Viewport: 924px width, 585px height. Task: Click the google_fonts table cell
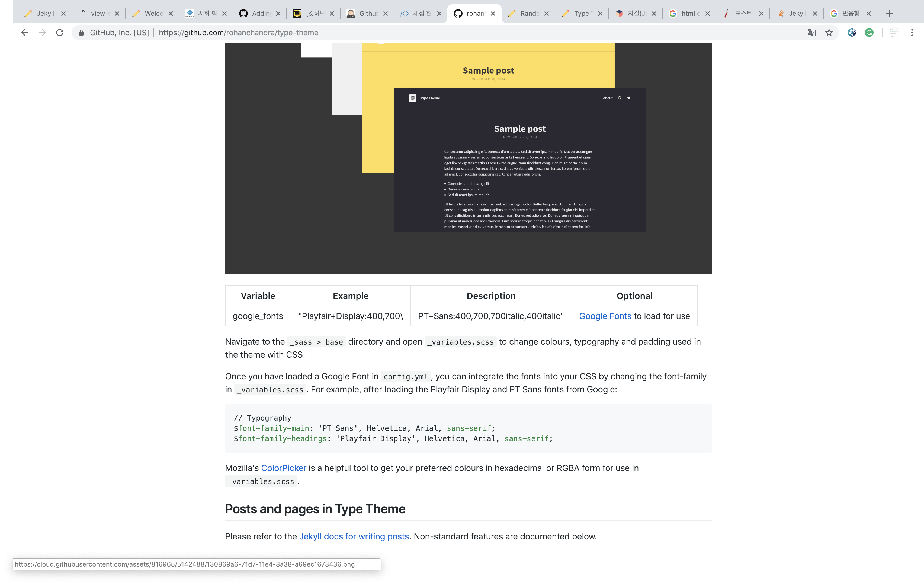(x=258, y=316)
